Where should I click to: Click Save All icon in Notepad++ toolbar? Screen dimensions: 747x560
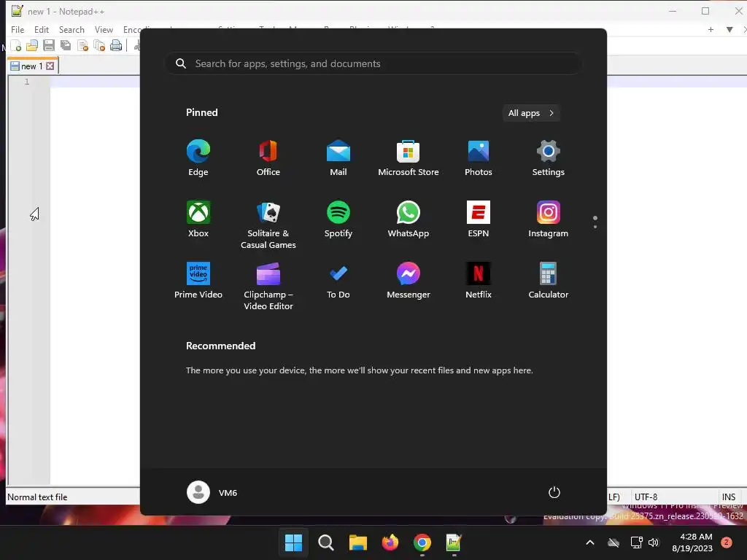click(x=65, y=46)
